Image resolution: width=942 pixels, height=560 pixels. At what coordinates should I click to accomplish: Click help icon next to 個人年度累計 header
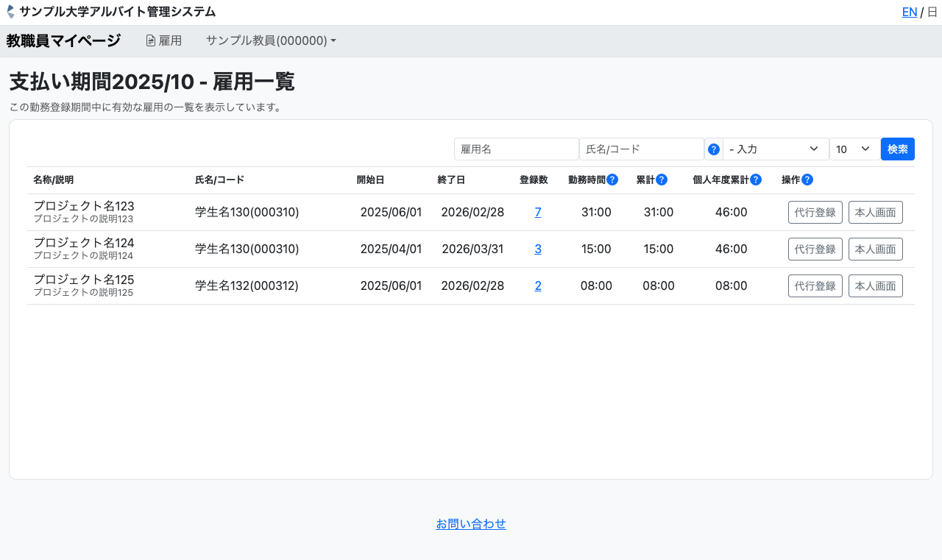point(756,180)
